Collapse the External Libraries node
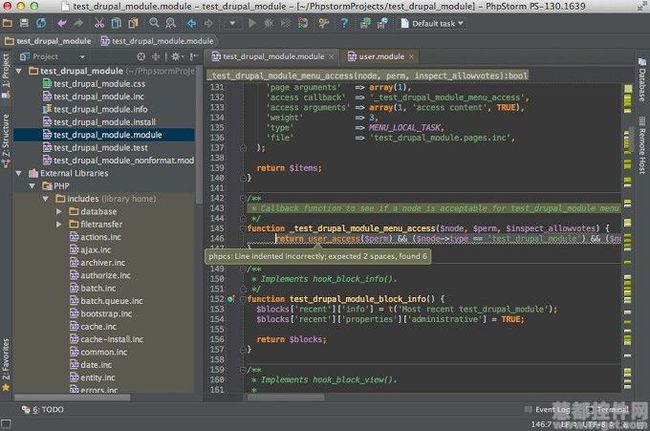This screenshot has height=431, width=650. point(19,173)
